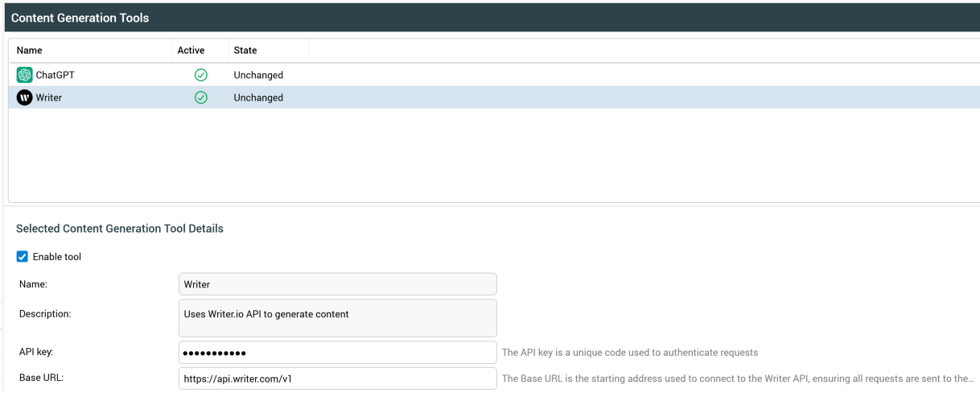
Task: Click the masked API key field
Action: tap(337, 353)
